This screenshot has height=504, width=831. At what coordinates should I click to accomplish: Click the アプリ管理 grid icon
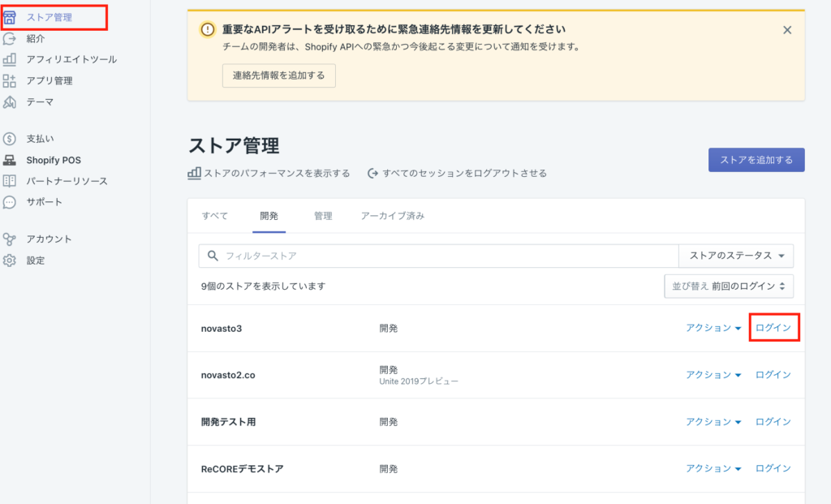(10, 80)
